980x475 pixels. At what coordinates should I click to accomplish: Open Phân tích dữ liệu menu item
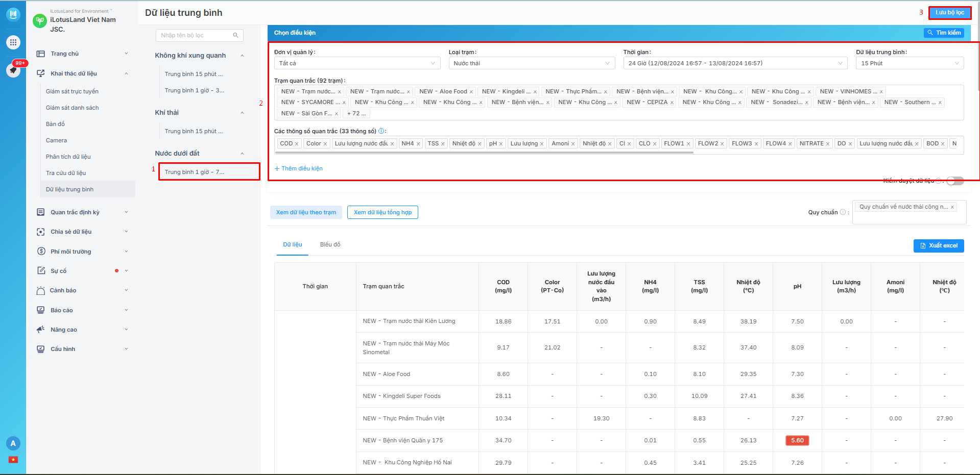point(68,157)
